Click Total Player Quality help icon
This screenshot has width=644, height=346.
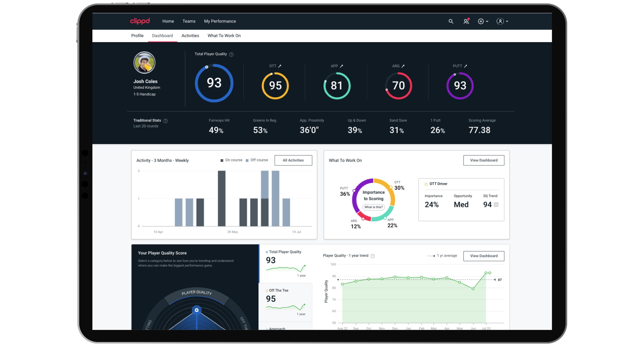point(231,54)
